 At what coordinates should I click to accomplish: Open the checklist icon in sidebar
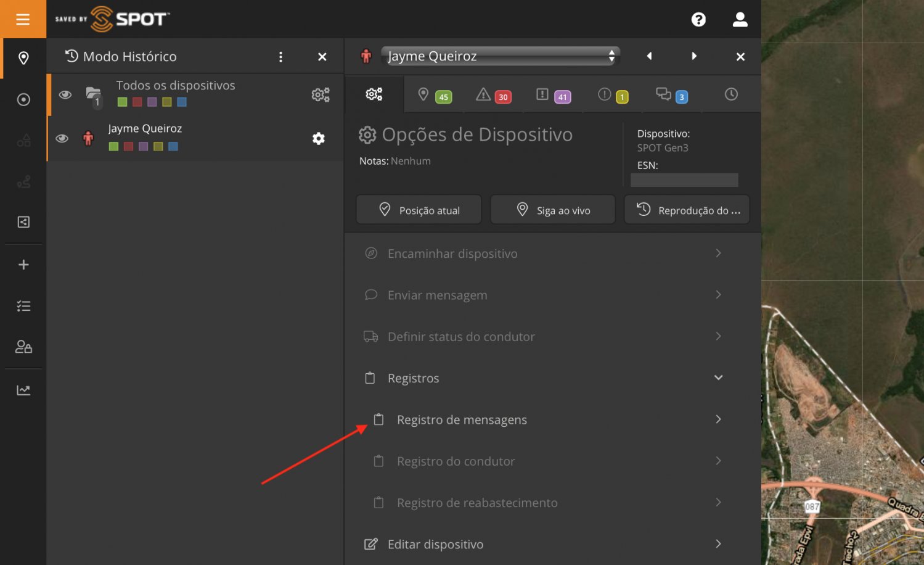click(23, 306)
